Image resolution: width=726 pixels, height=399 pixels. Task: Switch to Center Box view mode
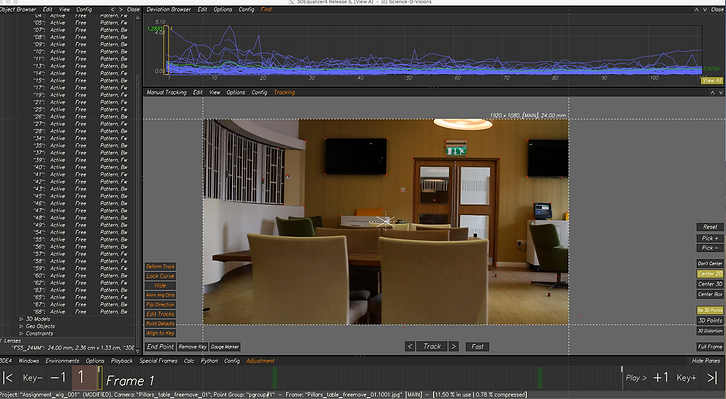(710, 294)
